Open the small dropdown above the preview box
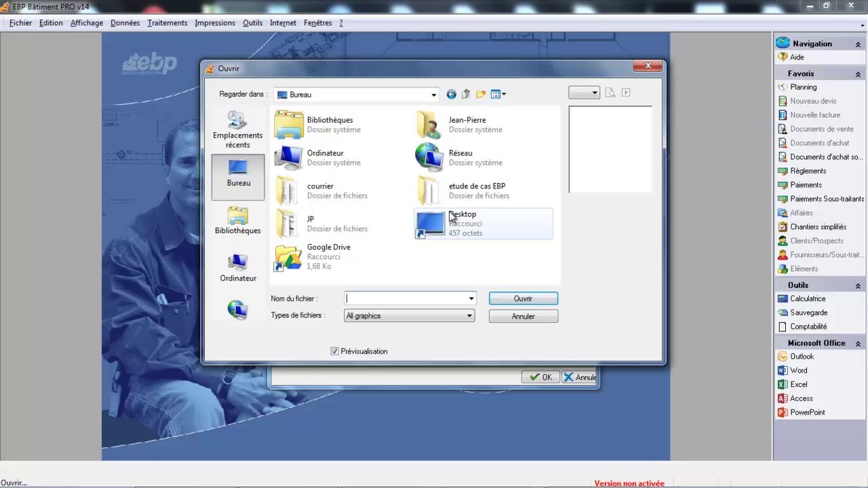The image size is (868, 488). (x=585, y=93)
